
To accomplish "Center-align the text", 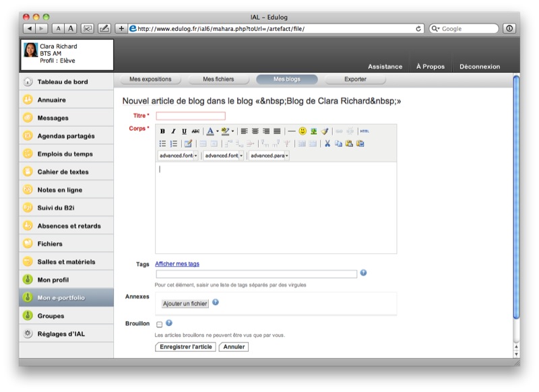I will [x=255, y=131].
